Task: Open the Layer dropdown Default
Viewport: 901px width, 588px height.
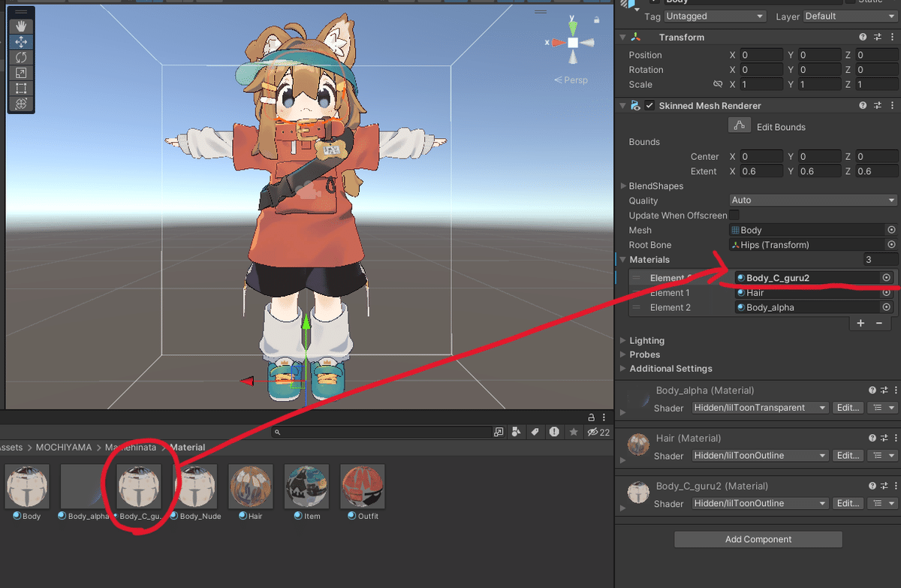Action: 850,16
